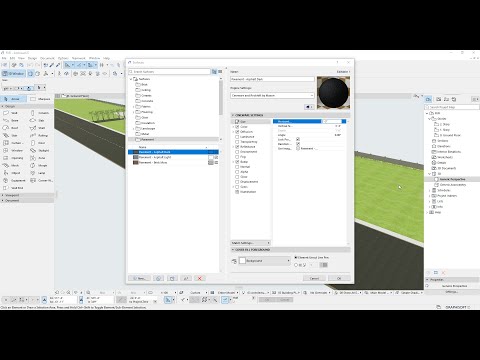
Task: Select the Wall tool in toolbox
Action: pos(10,113)
